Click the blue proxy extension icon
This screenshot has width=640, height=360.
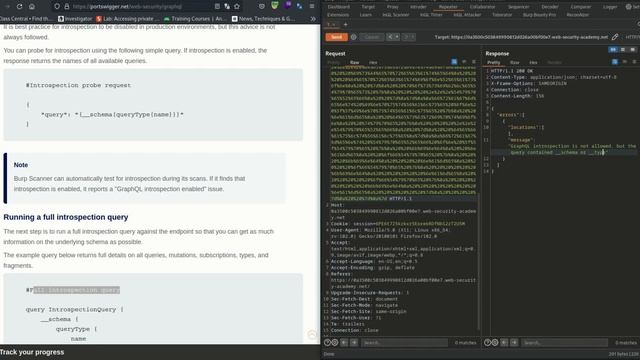pyautogui.click(x=300, y=7)
